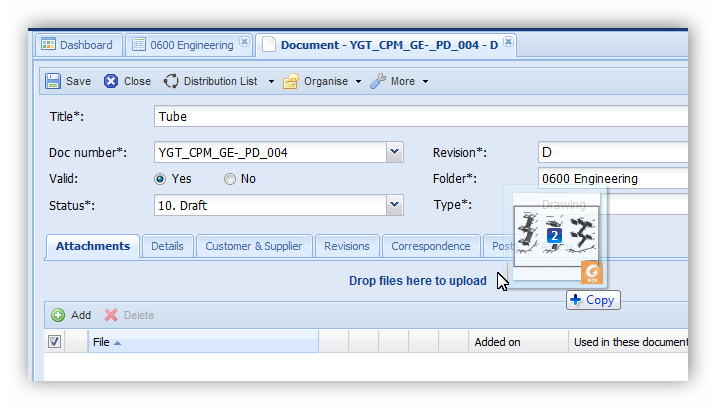Click the green Add icon
Viewport: 716px width, 409px height.
click(x=59, y=315)
